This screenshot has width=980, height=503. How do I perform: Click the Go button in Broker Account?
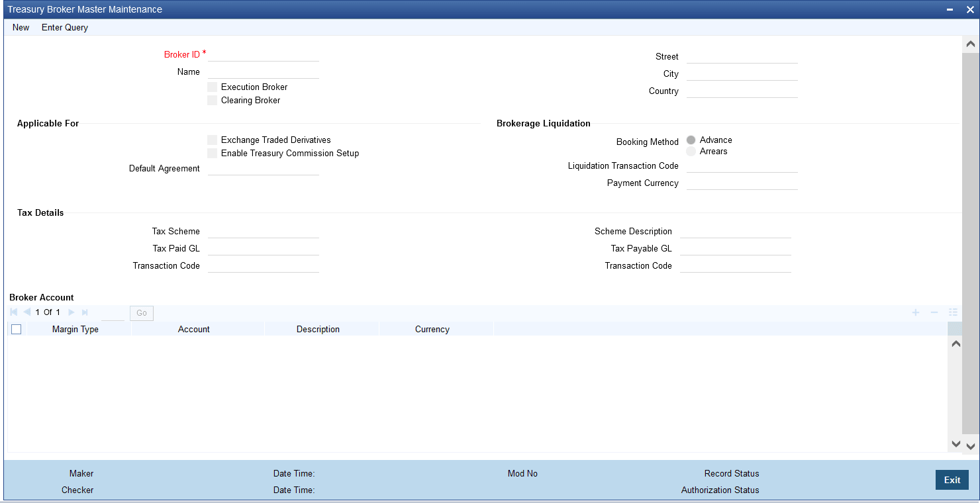coord(142,313)
